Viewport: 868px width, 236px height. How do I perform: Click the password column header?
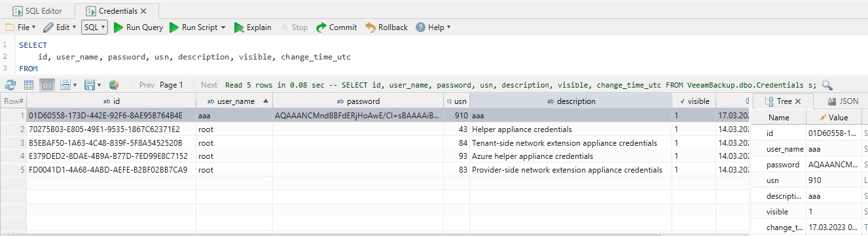[x=357, y=101]
